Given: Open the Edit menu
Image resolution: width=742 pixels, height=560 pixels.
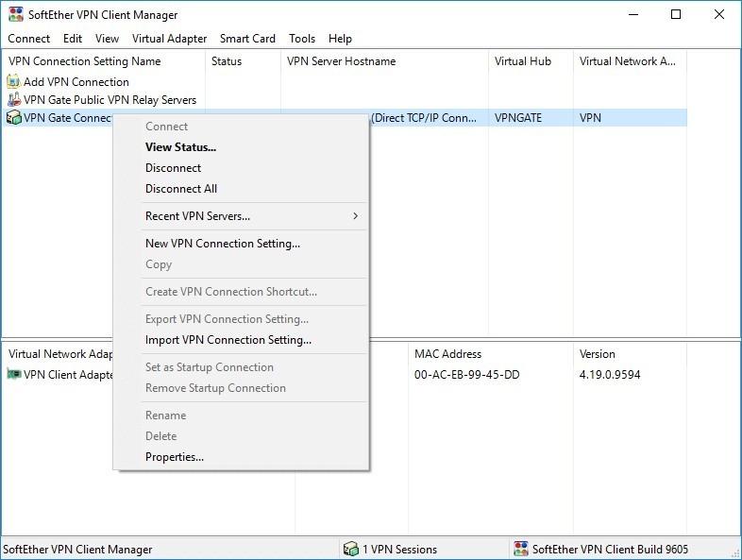Looking at the screenshot, I should 73,39.
